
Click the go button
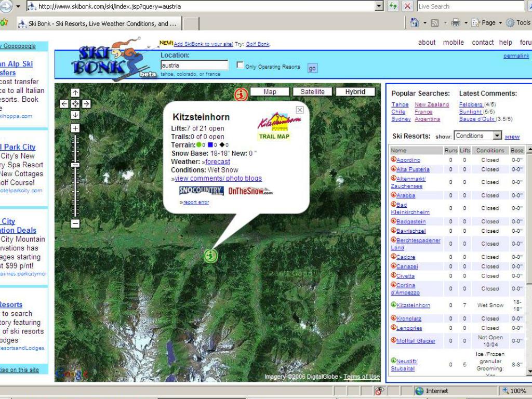pos(312,68)
